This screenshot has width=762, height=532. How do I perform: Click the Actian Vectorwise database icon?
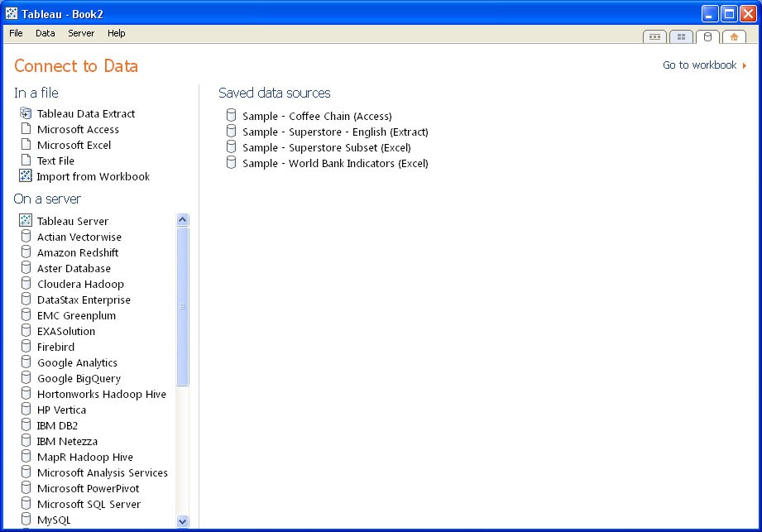point(26,236)
